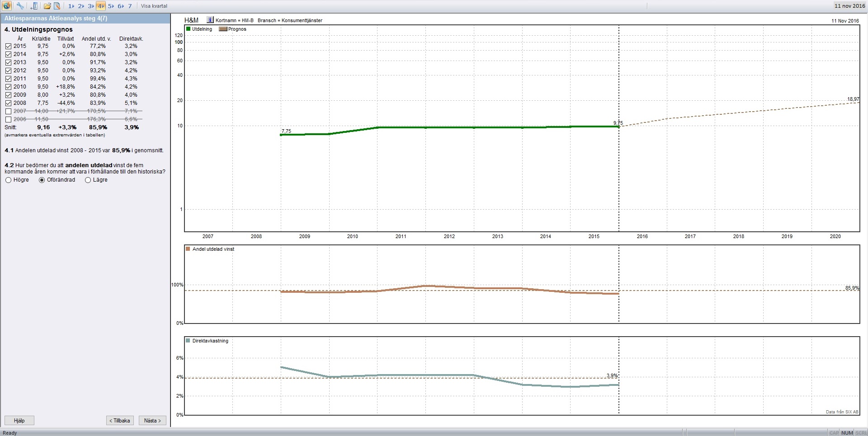Viewport: 868px width, 436px height.
Task: Click the Direktavkastning legend swatch
Action: tap(188, 341)
